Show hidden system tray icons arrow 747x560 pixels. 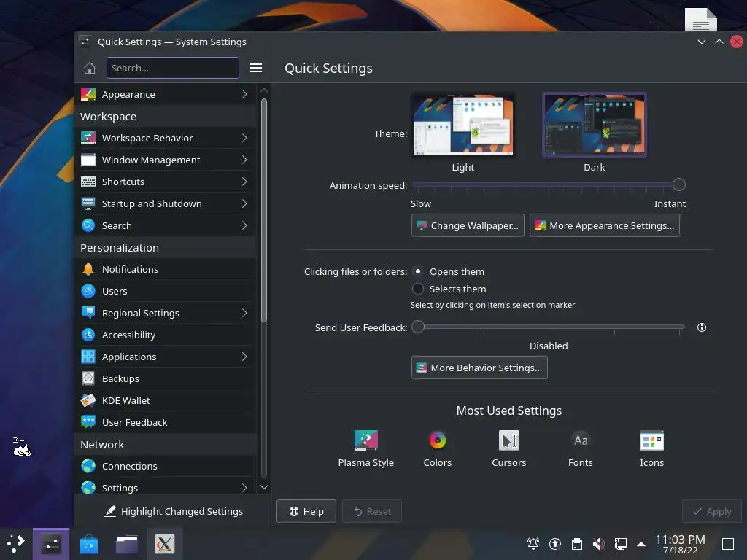coord(641,544)
